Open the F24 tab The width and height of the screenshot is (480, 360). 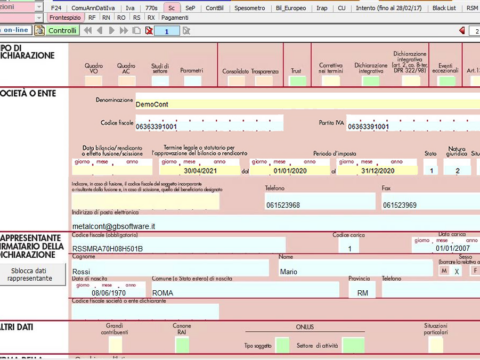click(x=56, y=8)
